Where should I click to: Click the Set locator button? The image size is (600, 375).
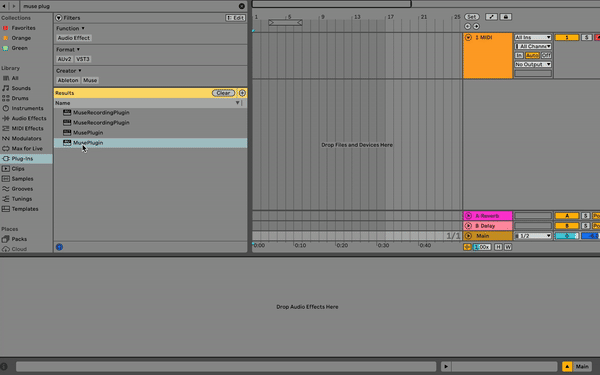pyautogui.click(x=472, y=17)
